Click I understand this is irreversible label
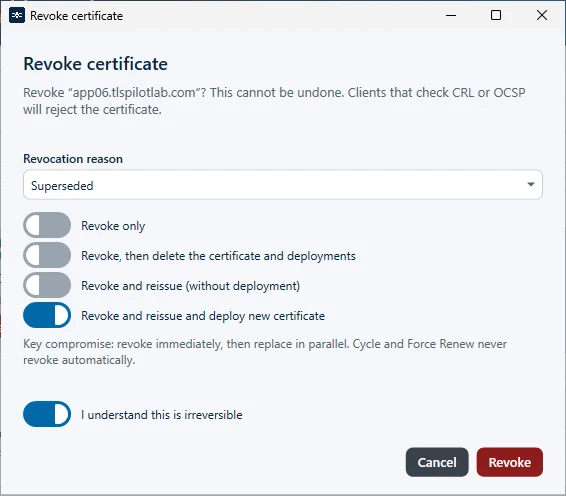Image resolution: width=566 pixels, height=496 pixels. tap(161, 415)
